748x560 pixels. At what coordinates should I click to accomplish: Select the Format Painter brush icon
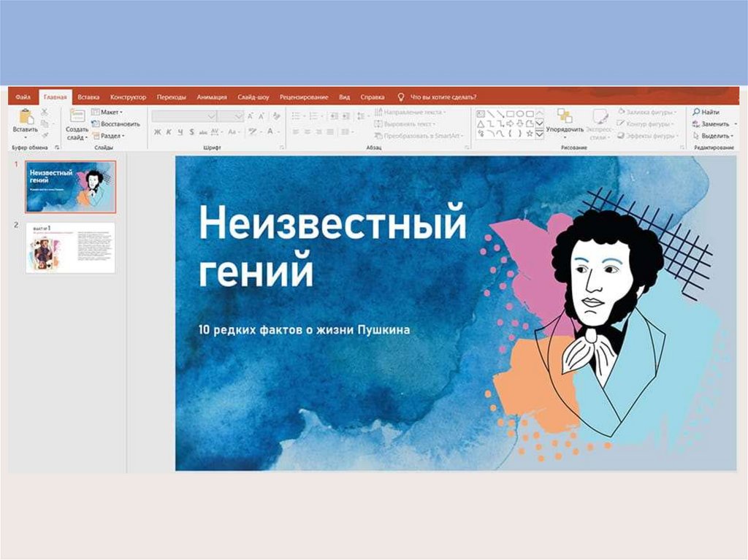click(45, 136)
